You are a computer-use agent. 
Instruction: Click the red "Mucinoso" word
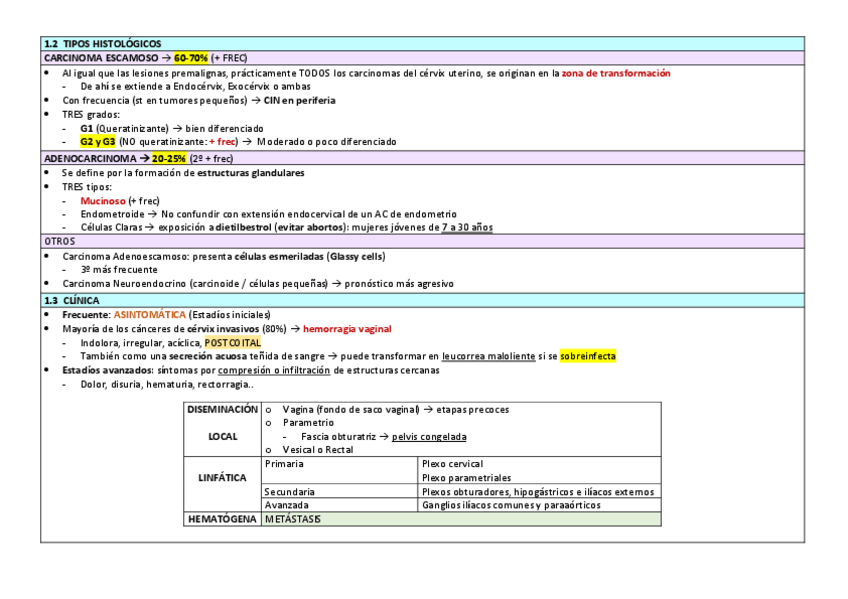point(103,200)
